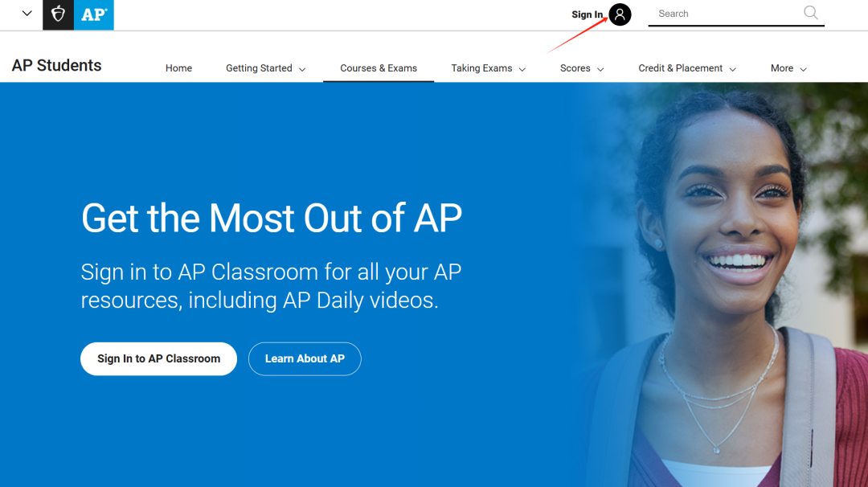Click the magnifying glass search icon
868x487 pixels.
click(x=811, y=13)
